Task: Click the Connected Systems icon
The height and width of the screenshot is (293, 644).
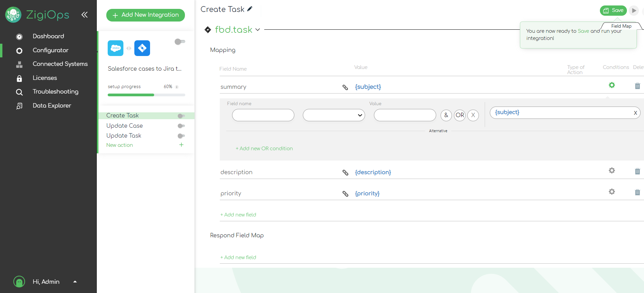Action: pos(19,64)
